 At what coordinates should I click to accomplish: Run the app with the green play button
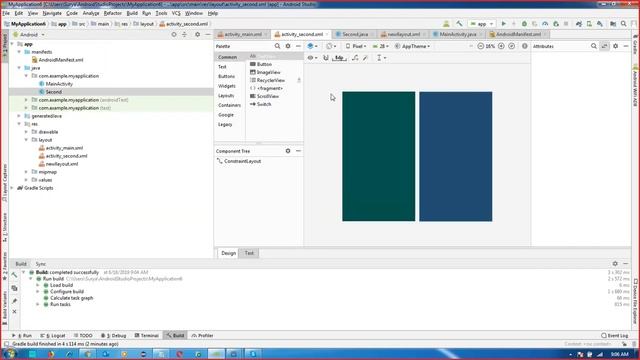[x=504, y=24]
